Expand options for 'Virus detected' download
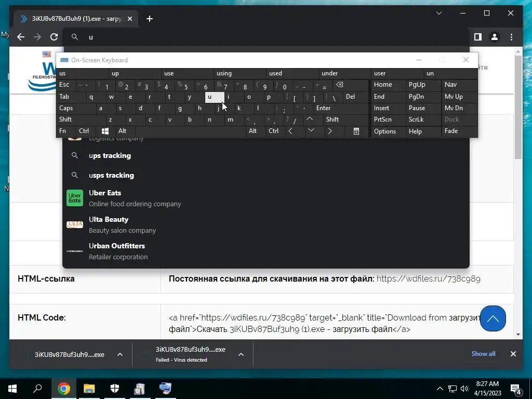This screenshot has height=399, width=532. pyautogui.click(x=241, y=354)
